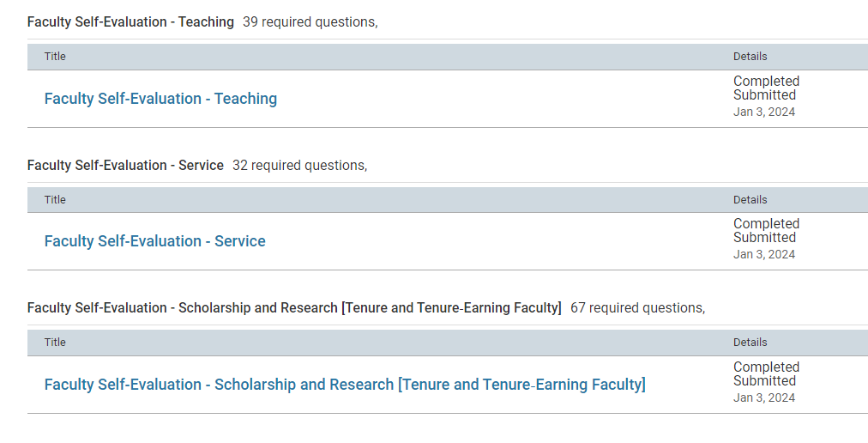Viewport: 868px width, 443px height.
Task: Click the Title column header in Teaching table
Action: point(55,57)
